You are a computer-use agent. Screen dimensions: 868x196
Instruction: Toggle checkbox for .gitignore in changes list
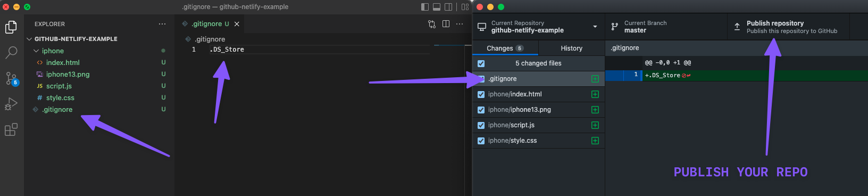point(481,79)
